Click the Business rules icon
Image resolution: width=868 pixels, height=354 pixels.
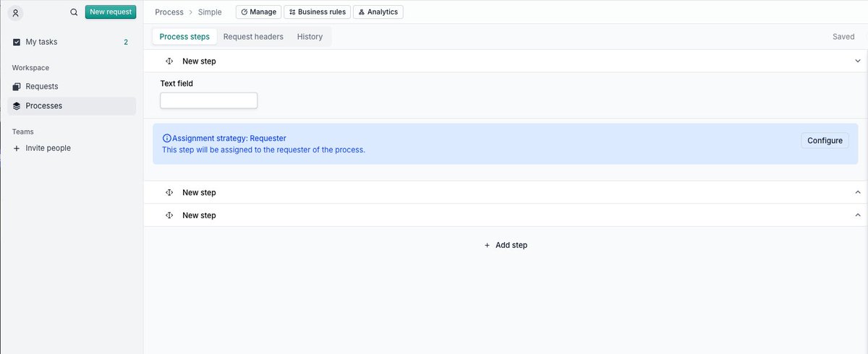tap(292, 12)
